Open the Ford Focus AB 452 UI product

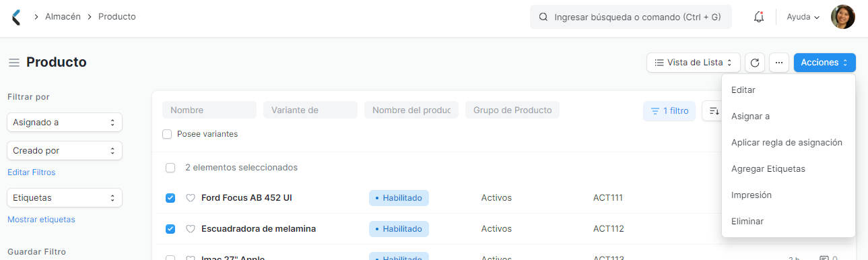click(246, 198)
